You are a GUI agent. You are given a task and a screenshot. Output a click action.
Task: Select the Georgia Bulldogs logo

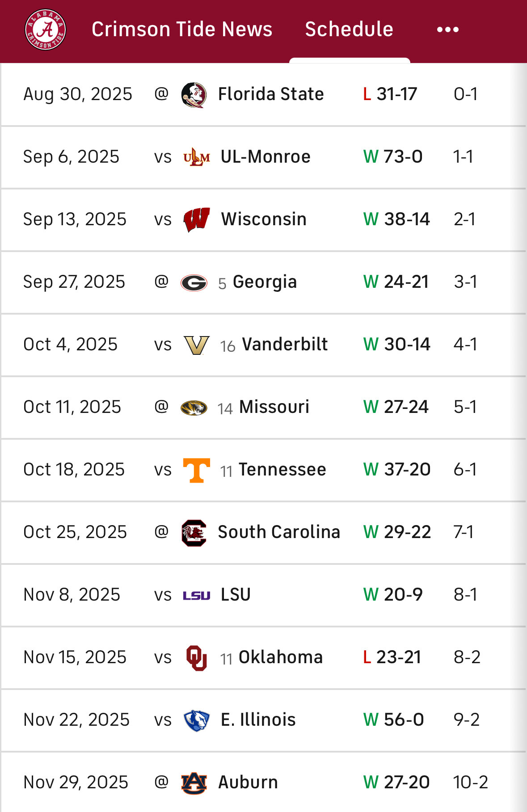194,282
